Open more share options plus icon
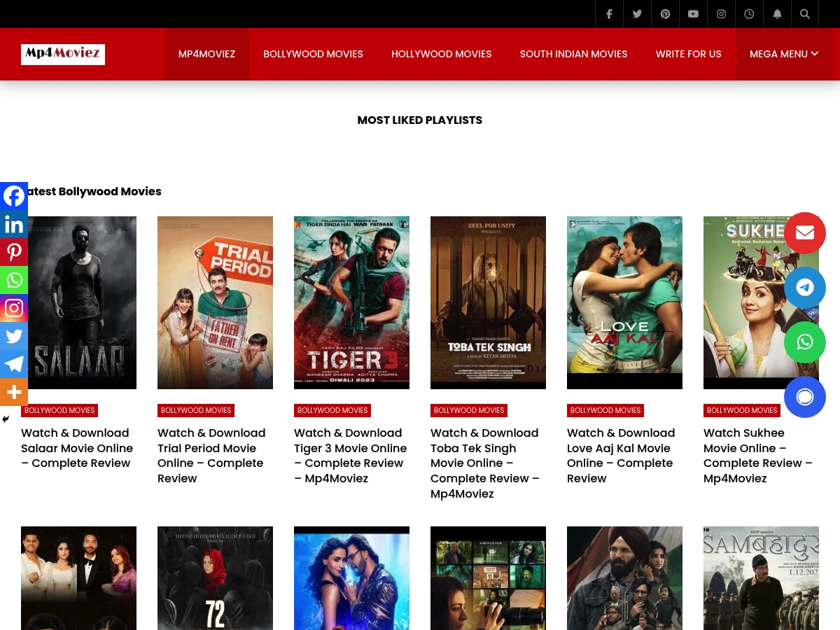Image resolution: width=840 pixels, height=630 pixels. tap(14, 392)
